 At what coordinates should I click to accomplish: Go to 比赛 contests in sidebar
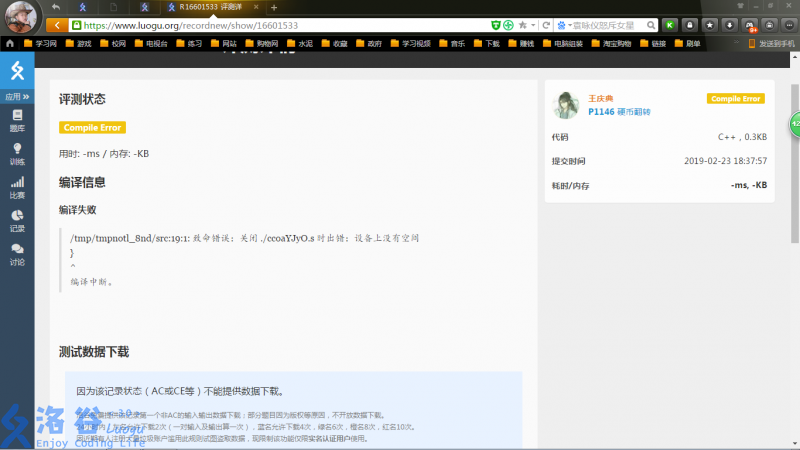coord(17,187)
